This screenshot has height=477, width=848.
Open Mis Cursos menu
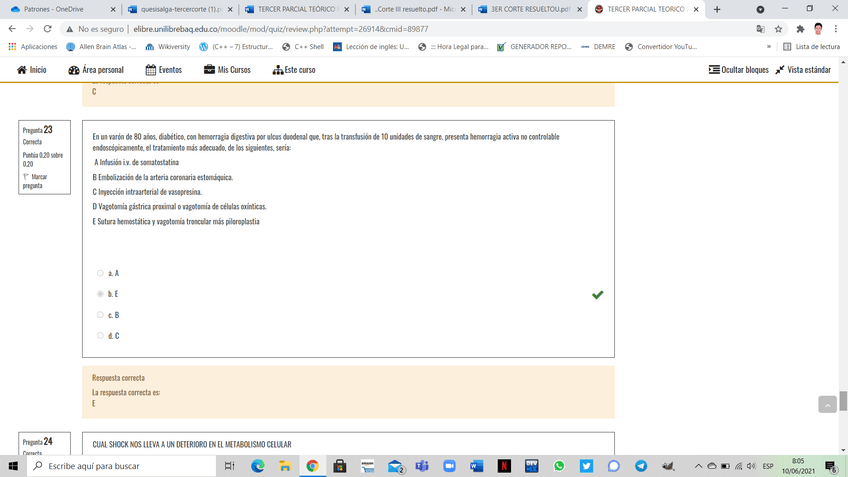pyautogui.click(x=227, y=70)
